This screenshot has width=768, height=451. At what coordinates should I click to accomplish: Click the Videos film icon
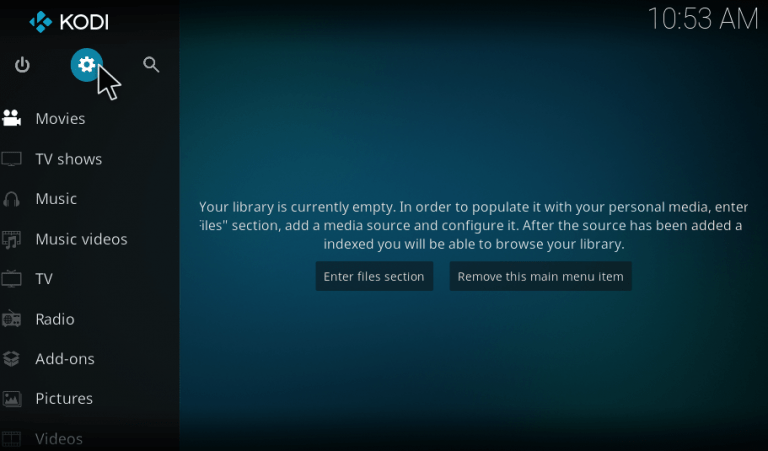12,439
